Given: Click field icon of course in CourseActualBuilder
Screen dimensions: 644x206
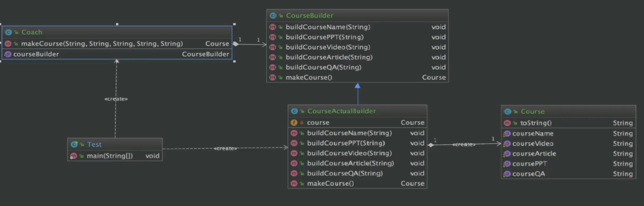Looking at the screenshot, I should [294, 122].
